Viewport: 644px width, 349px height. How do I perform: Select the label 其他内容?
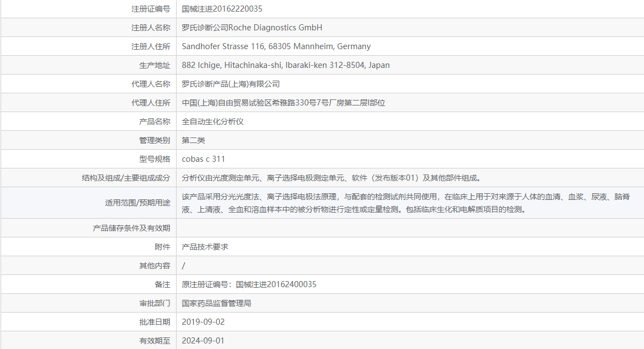tap(155, 266)
